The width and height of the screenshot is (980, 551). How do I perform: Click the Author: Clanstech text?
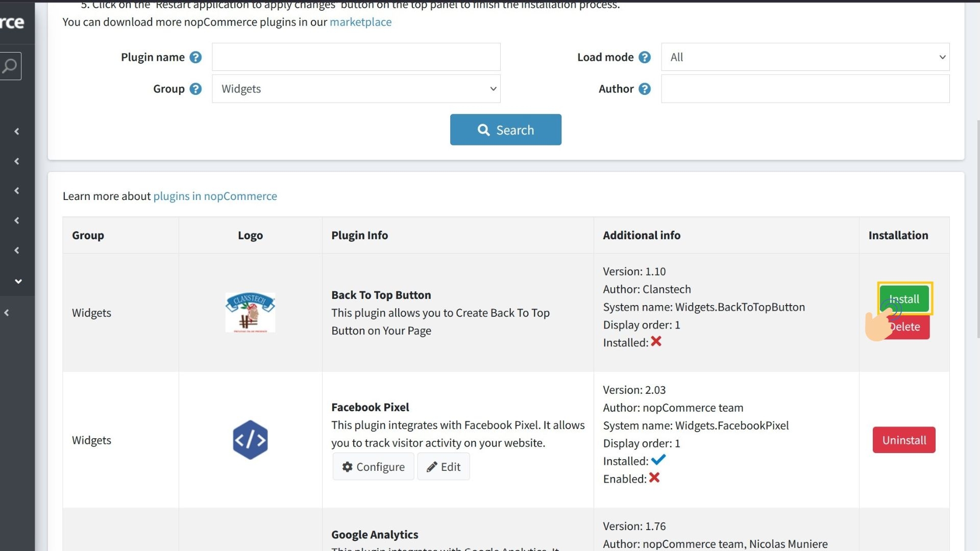tap(647, 289)
